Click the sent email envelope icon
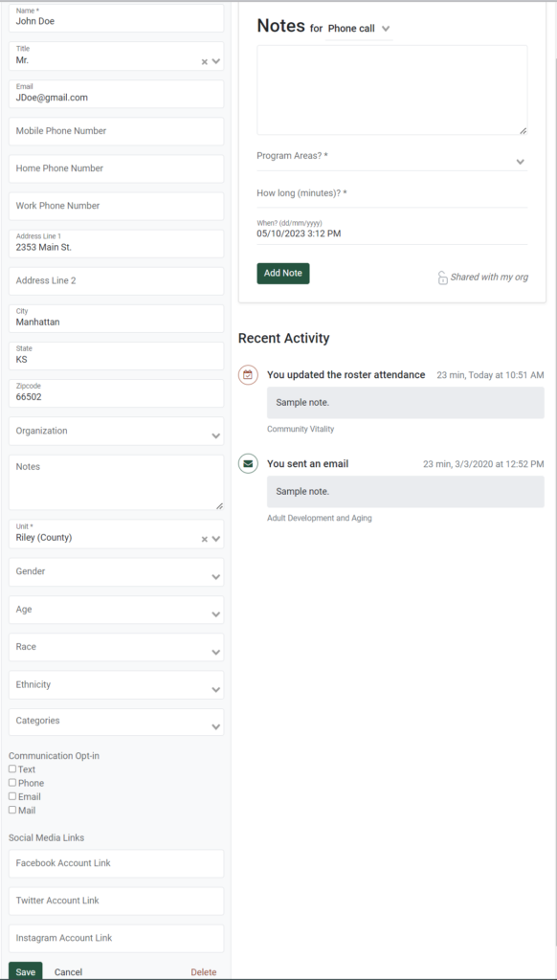 pyautogui.click(x=248, y=464)
